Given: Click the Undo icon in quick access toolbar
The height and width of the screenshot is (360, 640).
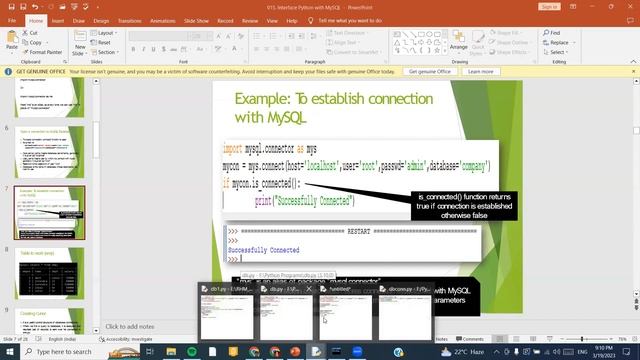Looking at the screenshot, I should tap(35, 7).
